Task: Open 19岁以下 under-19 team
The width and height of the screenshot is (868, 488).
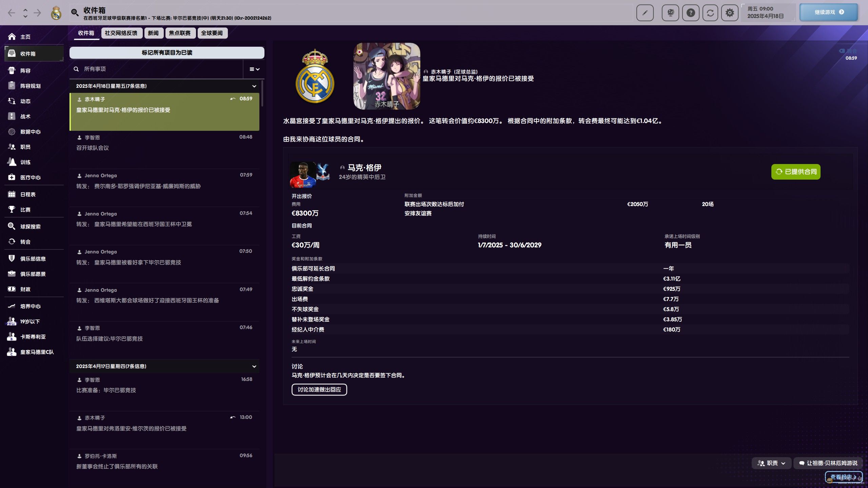Action: (x=34, y=321)
